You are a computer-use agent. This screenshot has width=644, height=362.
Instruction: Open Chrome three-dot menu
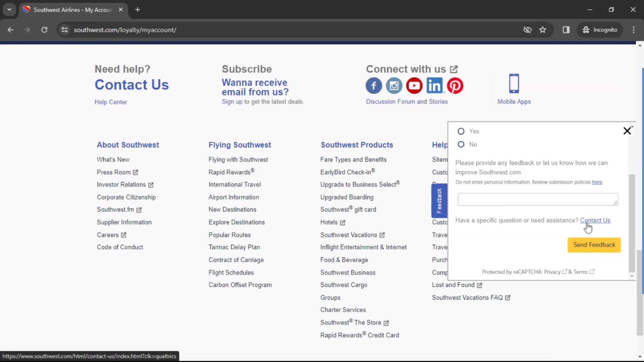coord(634,30)
